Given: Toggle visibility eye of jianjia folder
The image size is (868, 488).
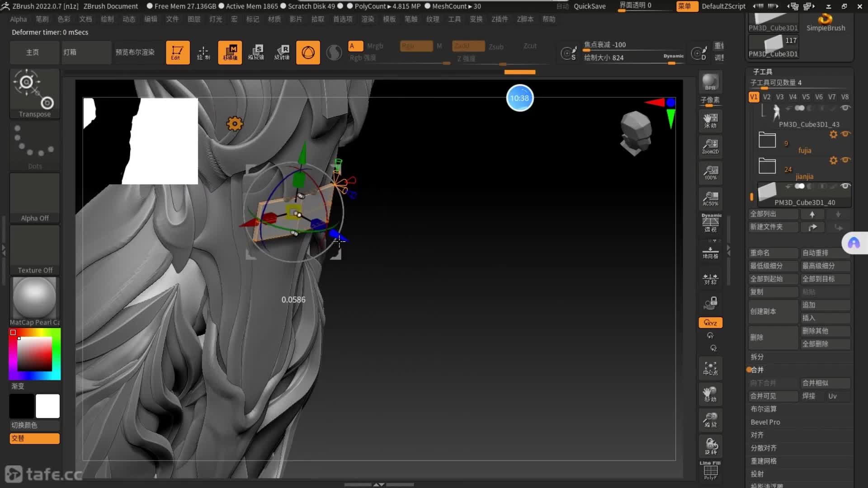Looking at the screenshot, I should [x=845, y=160].
